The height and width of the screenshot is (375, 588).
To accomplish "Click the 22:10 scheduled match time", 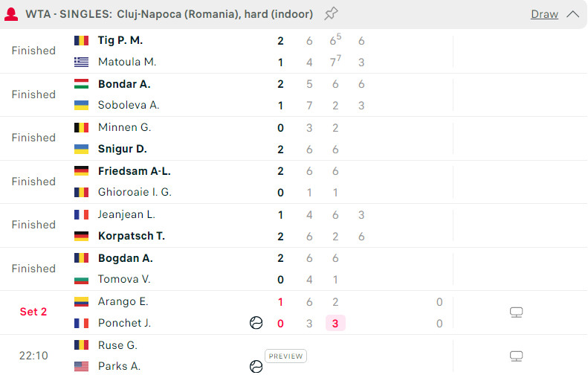I will click(33, 356).
